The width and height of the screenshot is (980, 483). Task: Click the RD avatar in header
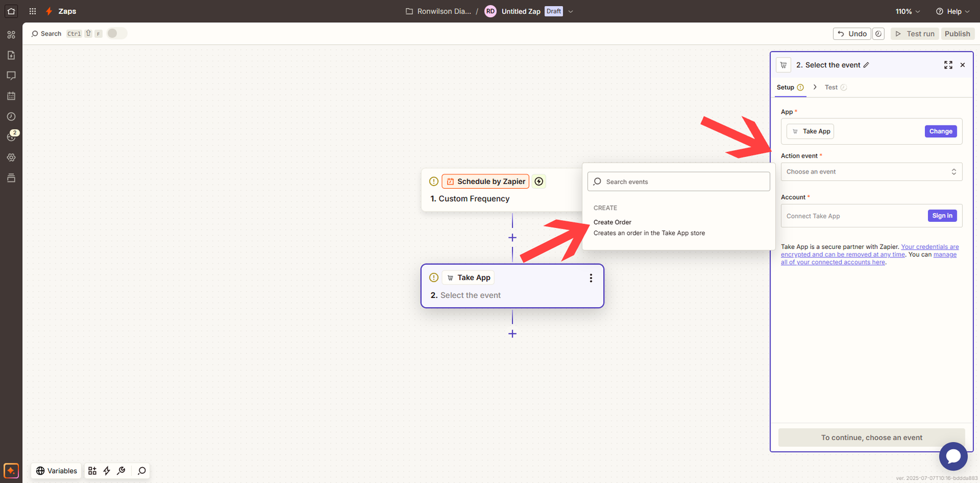[x=491, y=11]
